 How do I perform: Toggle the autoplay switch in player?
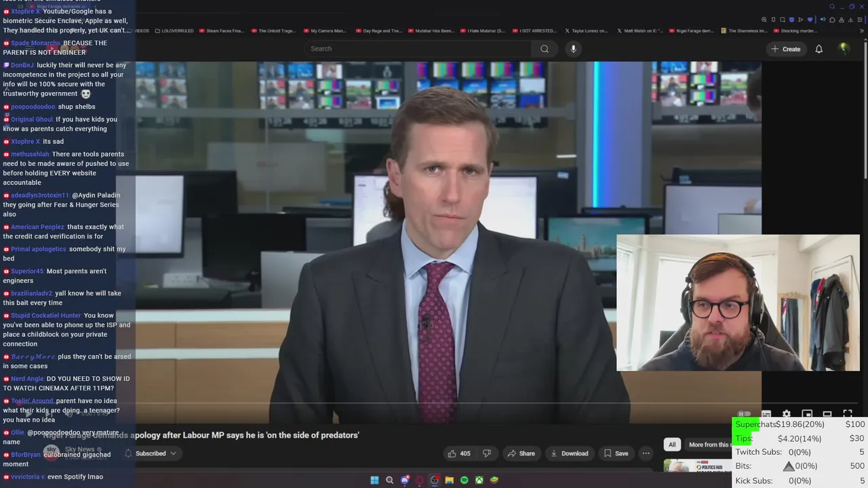tap(745, 414)
